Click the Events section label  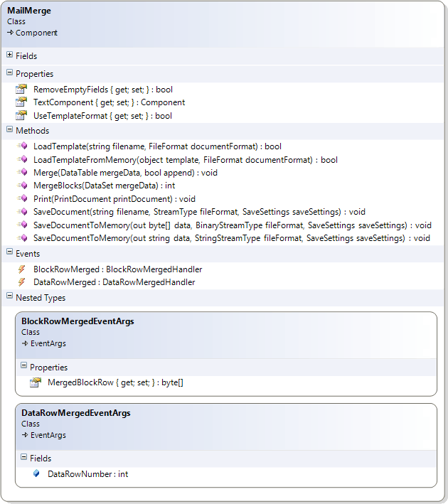28,254
